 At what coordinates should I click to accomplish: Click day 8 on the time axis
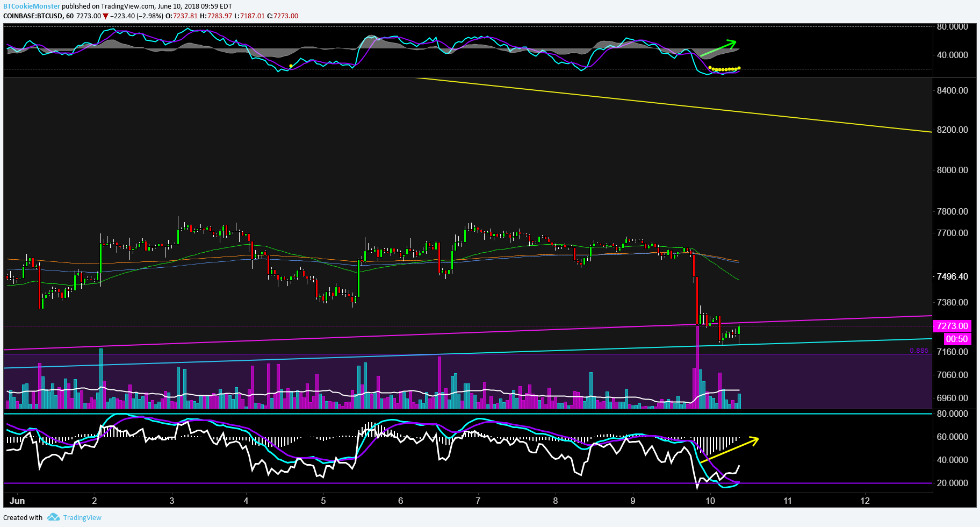tap(556, 501)
